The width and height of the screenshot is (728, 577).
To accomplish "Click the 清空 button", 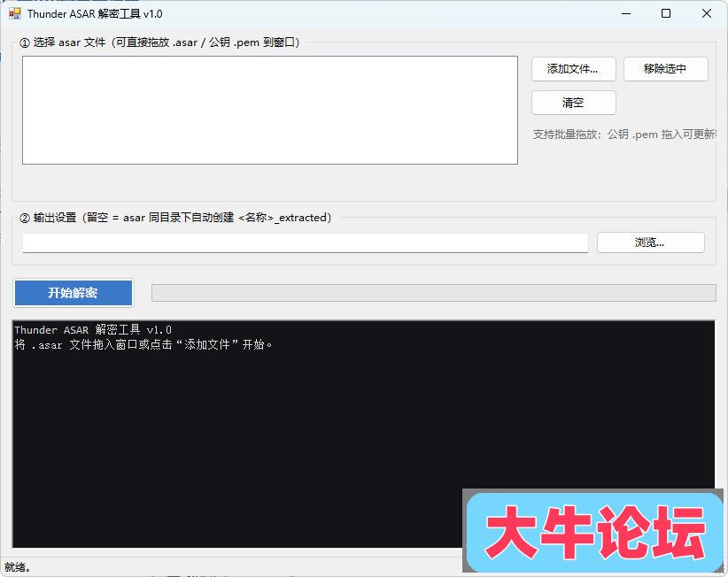I will pos(573,103).
